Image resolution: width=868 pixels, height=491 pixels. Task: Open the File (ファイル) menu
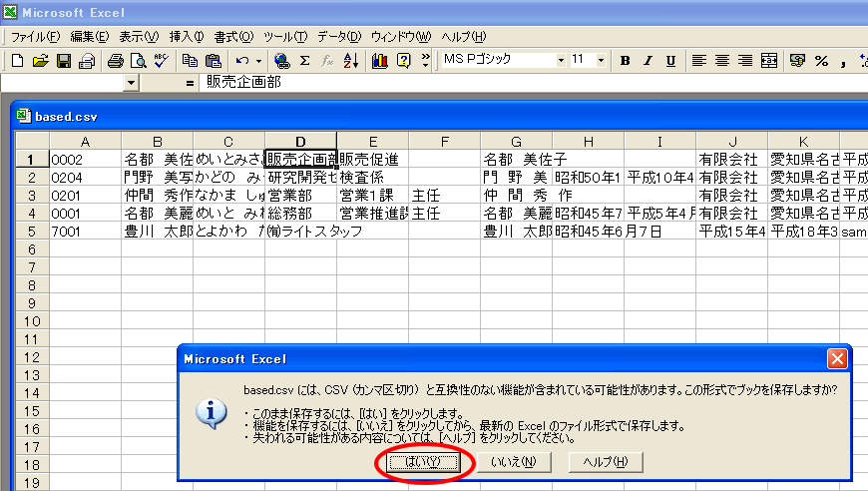[x=35, y=37]
